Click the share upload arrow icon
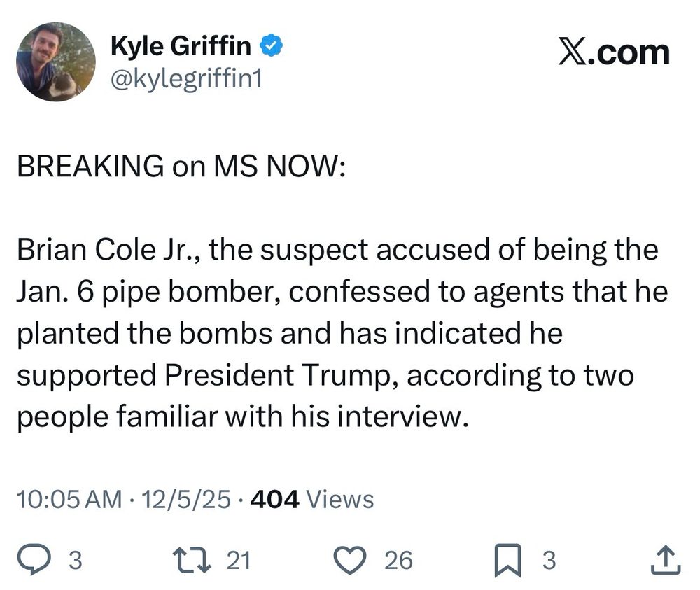 pyautogui.click(x=666, y=560)
